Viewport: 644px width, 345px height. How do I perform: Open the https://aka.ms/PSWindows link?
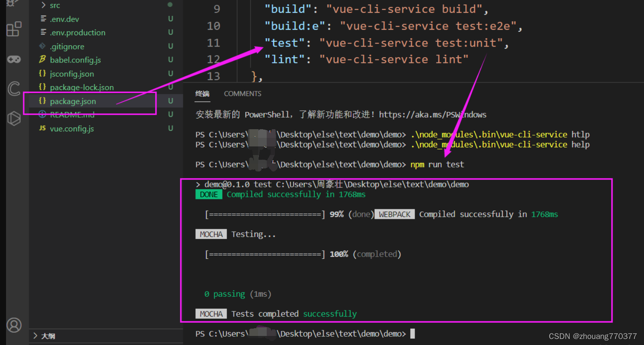[x=432, y=115]
